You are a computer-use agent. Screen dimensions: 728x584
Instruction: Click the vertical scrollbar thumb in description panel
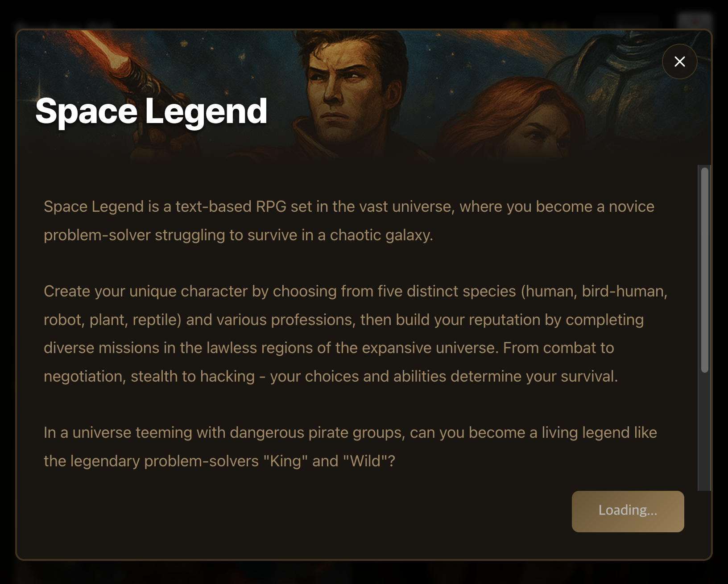pyautogui.click(x=704, y=270)
